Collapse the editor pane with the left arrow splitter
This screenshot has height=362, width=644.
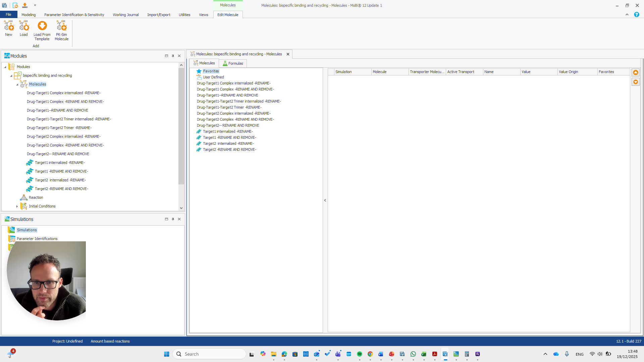[325, 200]
